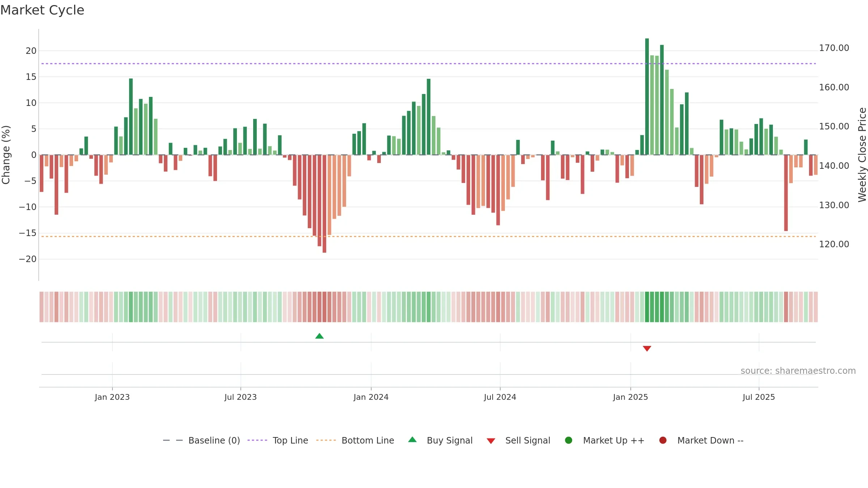Toggle the Market Down -- legend entry
The image size is (868, 488).
point(701,440)
